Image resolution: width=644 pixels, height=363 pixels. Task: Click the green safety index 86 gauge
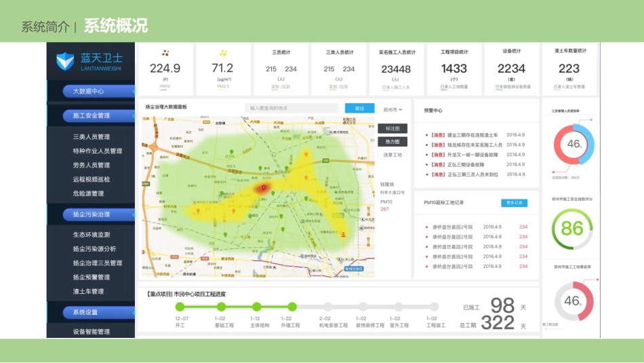pyautogui.click(x=571, y=228)
